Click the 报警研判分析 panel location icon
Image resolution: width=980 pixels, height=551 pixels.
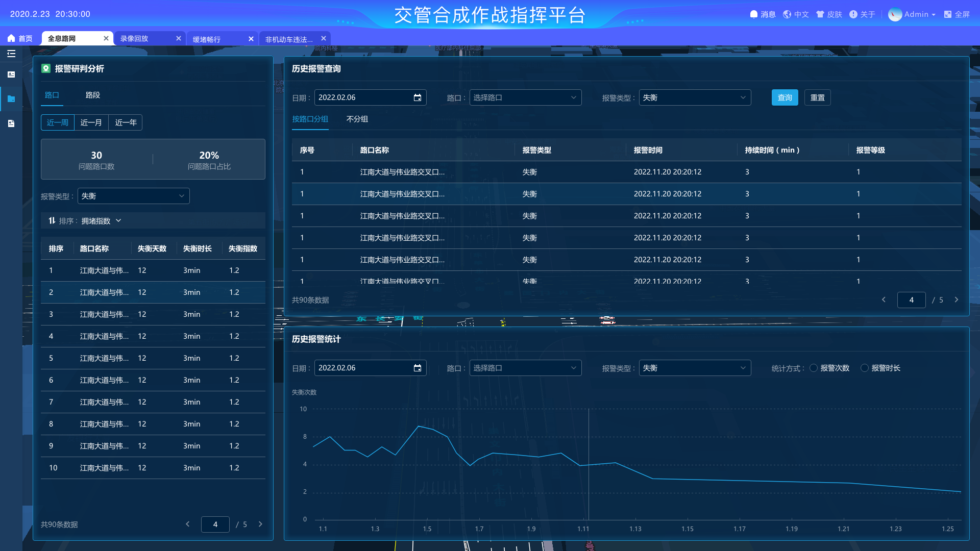coord(46,68)
